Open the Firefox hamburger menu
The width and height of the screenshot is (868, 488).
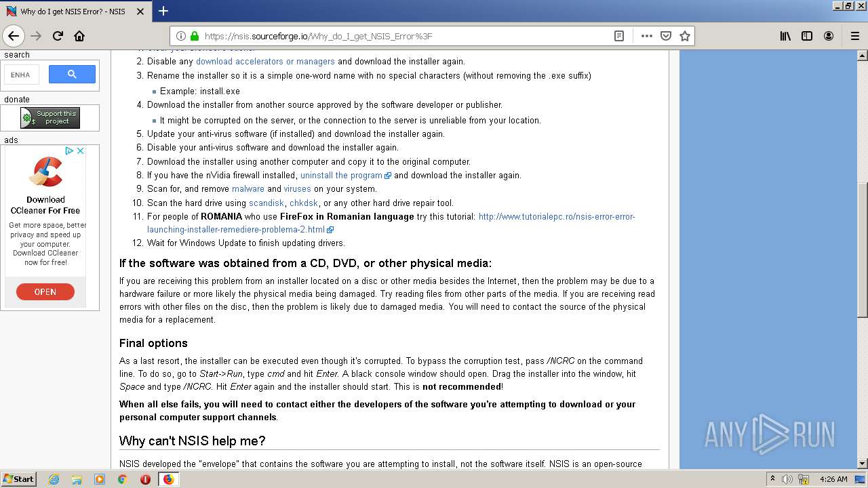854,36
